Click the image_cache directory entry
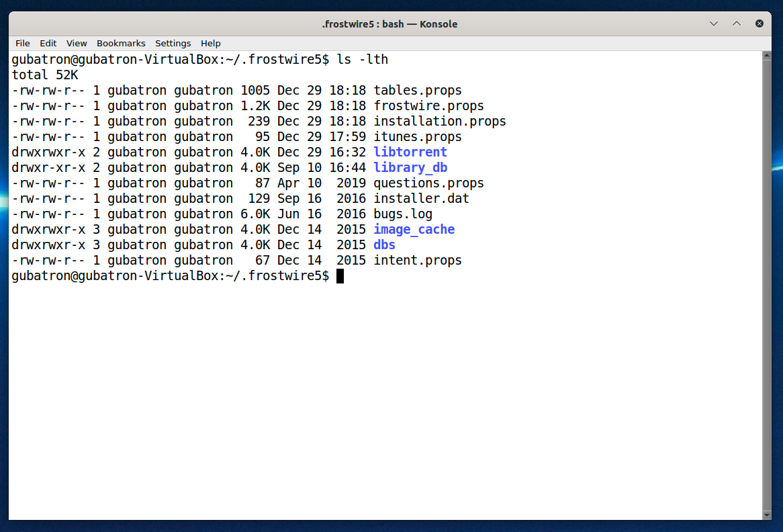The height and width of the screenshot is (532, 783). tap(414, 230)
